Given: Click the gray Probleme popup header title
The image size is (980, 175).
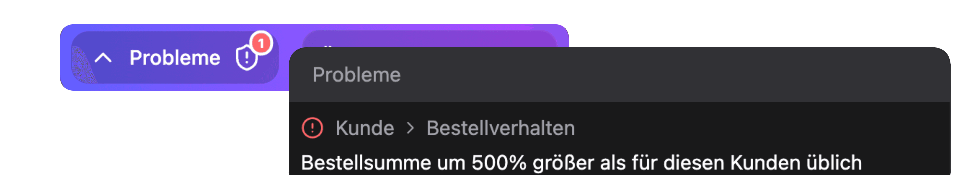Looking at the screenshot, I should pos(357,75).
